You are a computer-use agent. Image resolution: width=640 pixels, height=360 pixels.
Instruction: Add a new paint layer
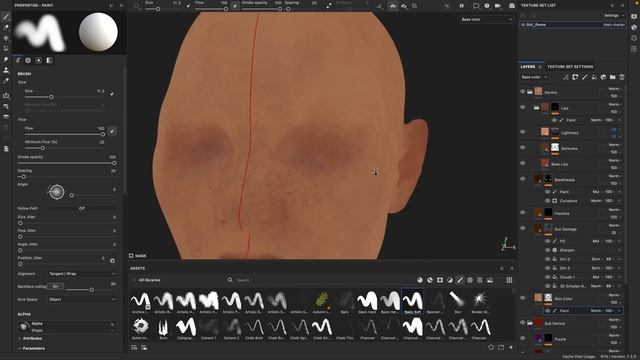[x=584, y=77]
